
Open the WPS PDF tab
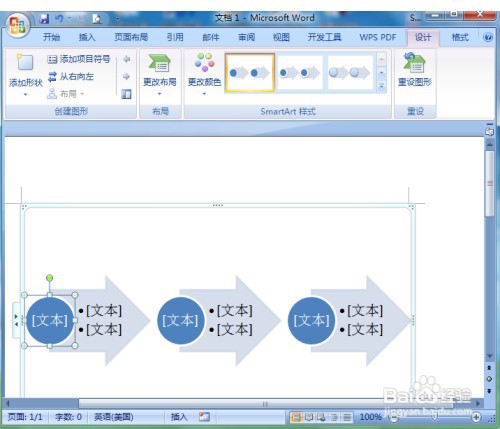pos(378,37)
